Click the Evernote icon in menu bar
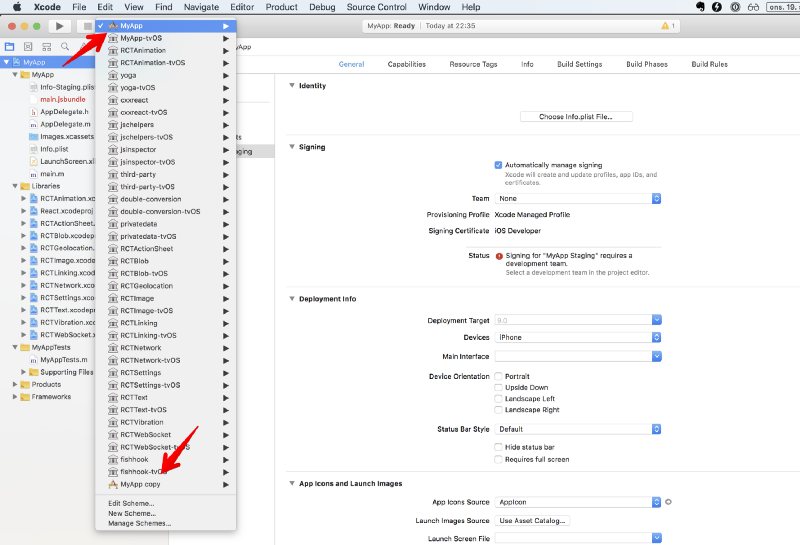 coord(700,7)
